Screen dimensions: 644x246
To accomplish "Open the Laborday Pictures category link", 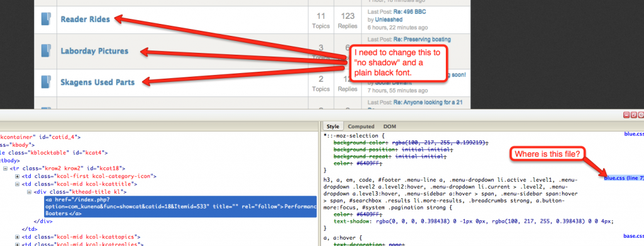I will 94,51.
